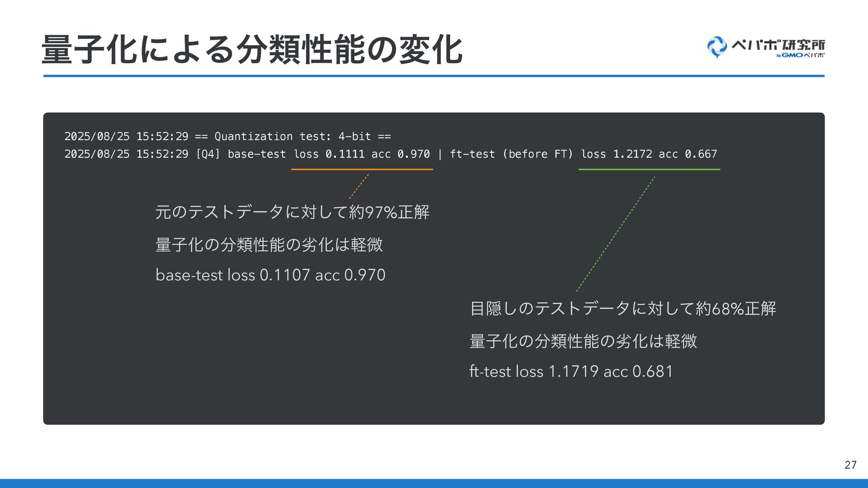The height and width of the screenshot is (488, 868).
Task: Click 'ft-test loss 1.1719 acc 0.681'
Action: (571, 371)
